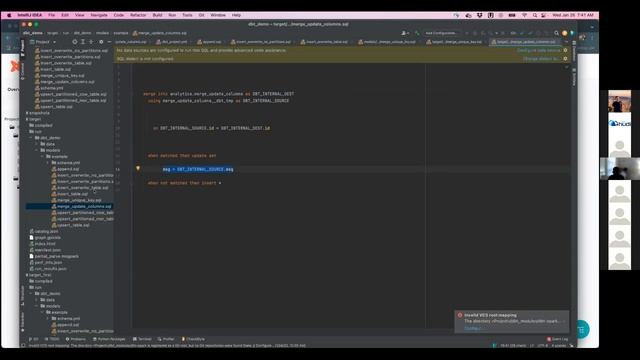Click the Spotlight search icon in menu bar
The height and width of the screenshot is (360, 640).
(x=535, y=15)
